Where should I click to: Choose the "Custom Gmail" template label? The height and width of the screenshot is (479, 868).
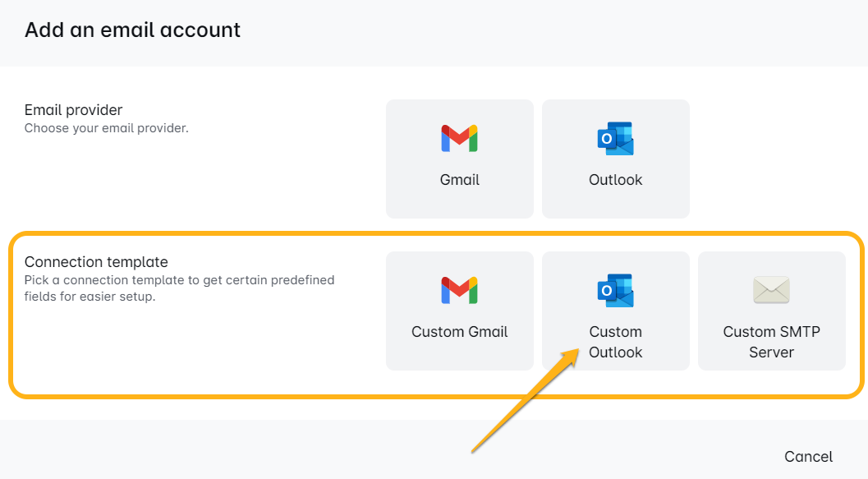point(459,332)
